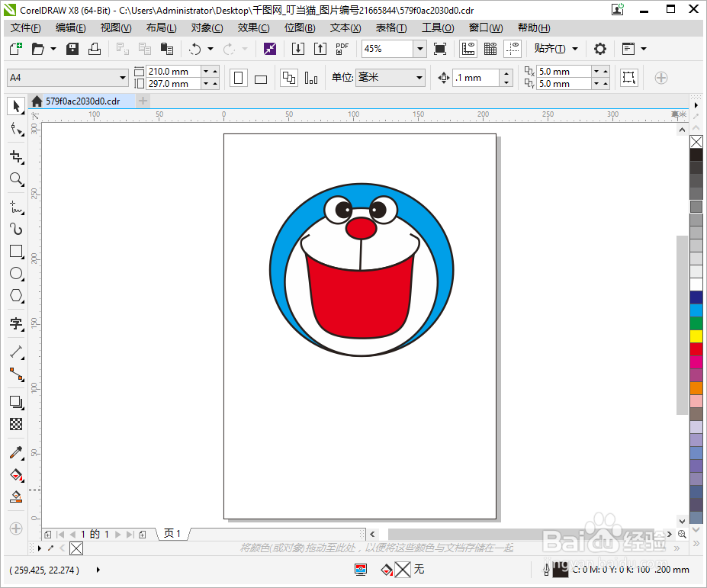Select the Color Eyedropper tool

[16, 452]
